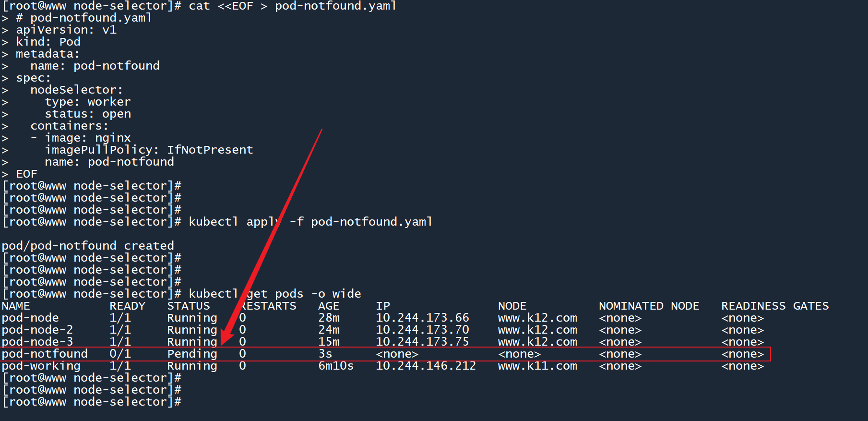Click the 'pod/pod-notfound created' output line
The image size is (868, 421).
coord(88,246)
